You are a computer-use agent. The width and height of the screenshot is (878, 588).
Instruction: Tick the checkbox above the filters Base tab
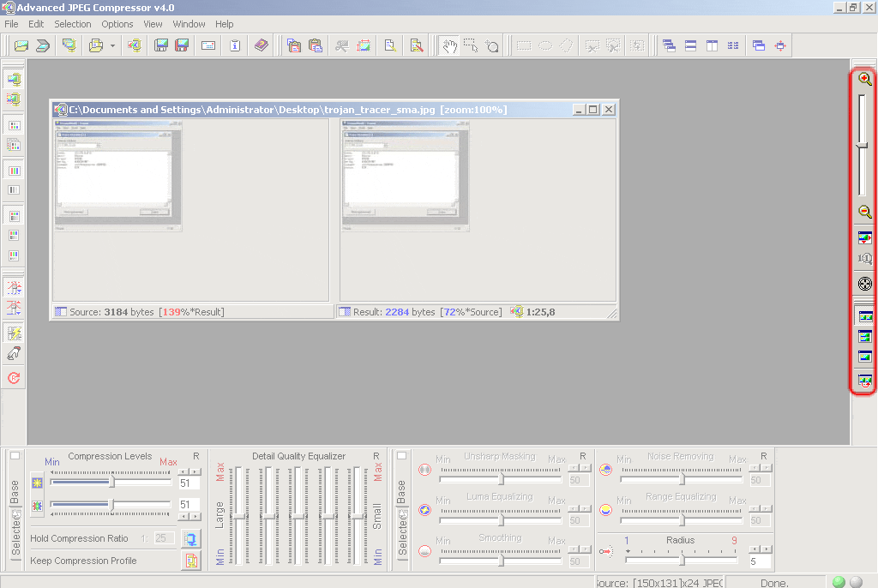click(x=401, y=456)
